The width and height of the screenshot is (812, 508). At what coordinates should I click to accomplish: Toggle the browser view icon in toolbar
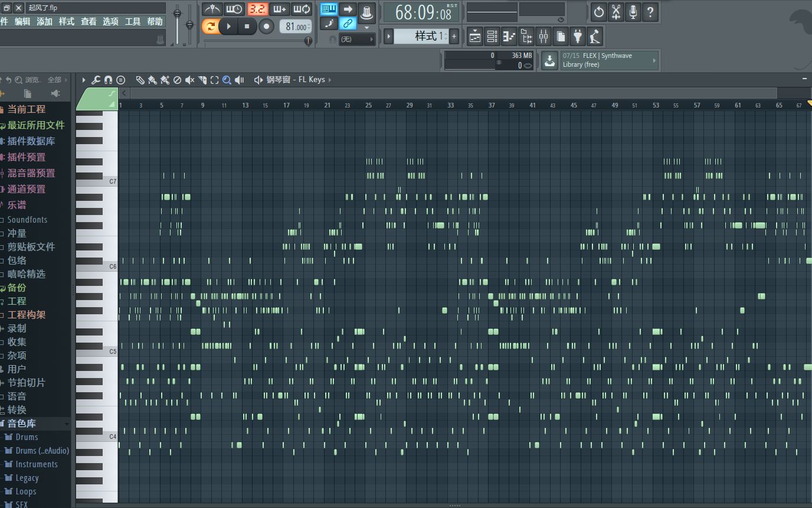pyautogui.click(x=526, y=37)
